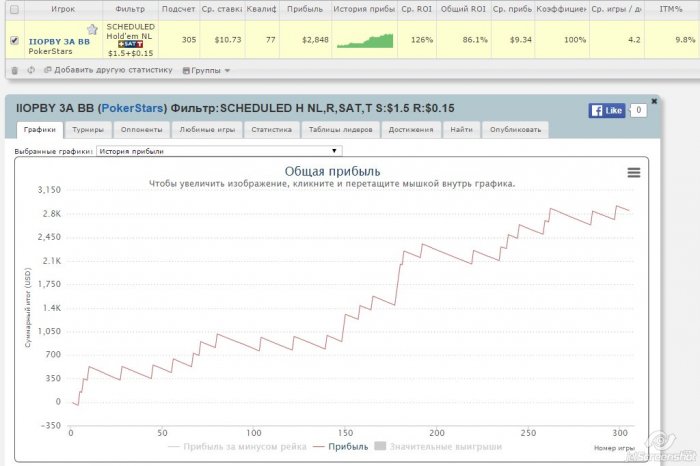Follow the PokerStars link in the title

132,108
